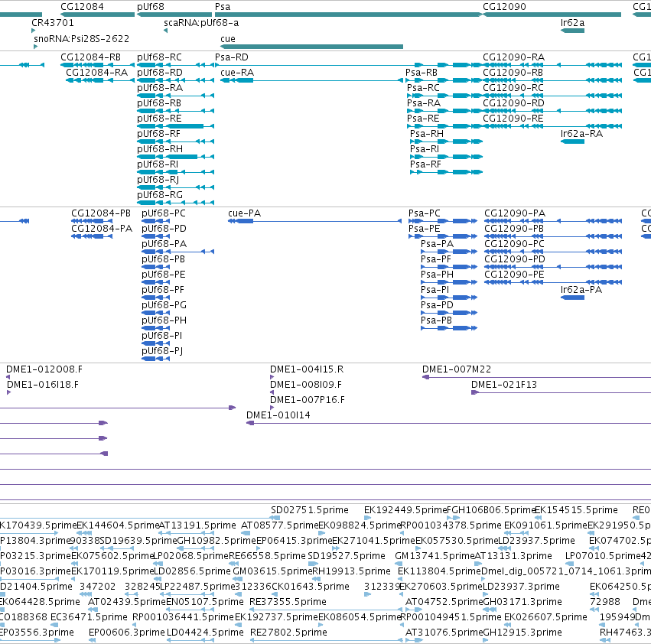Click the CG12090-RA transcript label

[x=513, y=57]
